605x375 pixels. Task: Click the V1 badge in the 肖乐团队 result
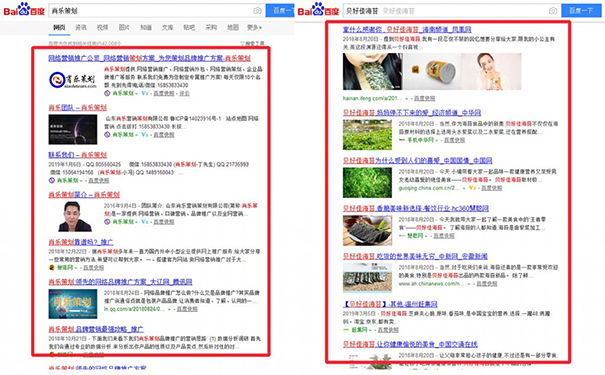click(144, 135)
